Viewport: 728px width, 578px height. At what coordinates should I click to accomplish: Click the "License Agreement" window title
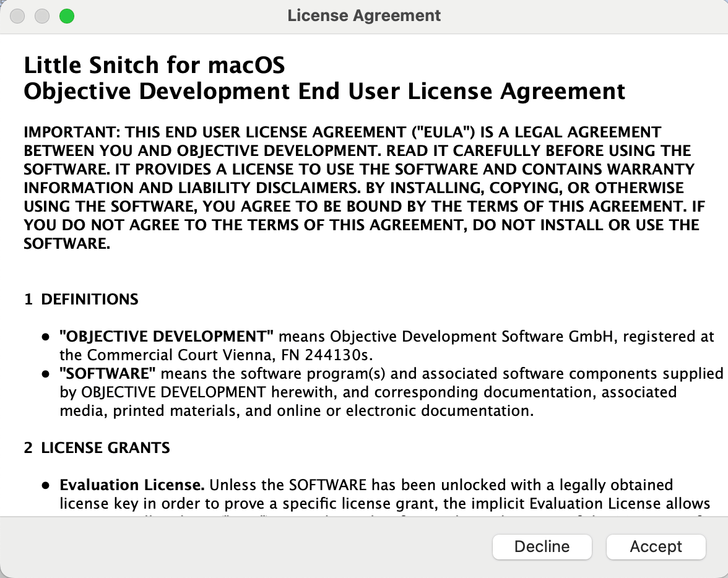(x=364, y=15)
